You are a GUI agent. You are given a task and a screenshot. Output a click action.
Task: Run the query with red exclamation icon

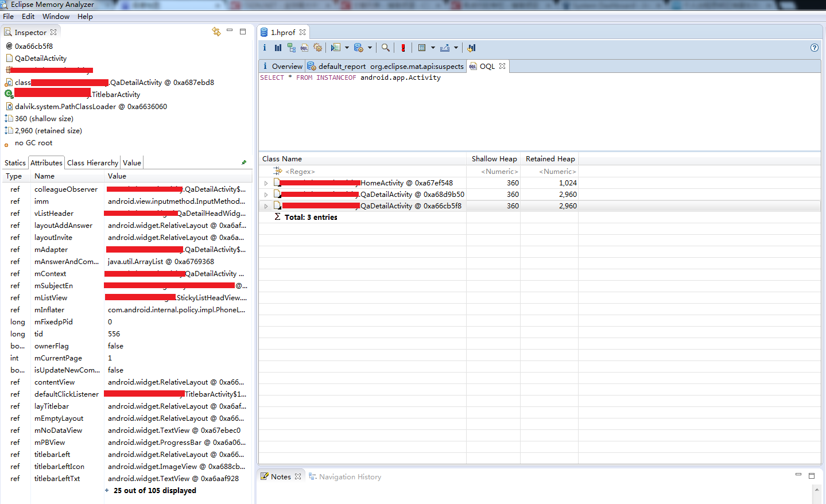(x=403, y=48)
